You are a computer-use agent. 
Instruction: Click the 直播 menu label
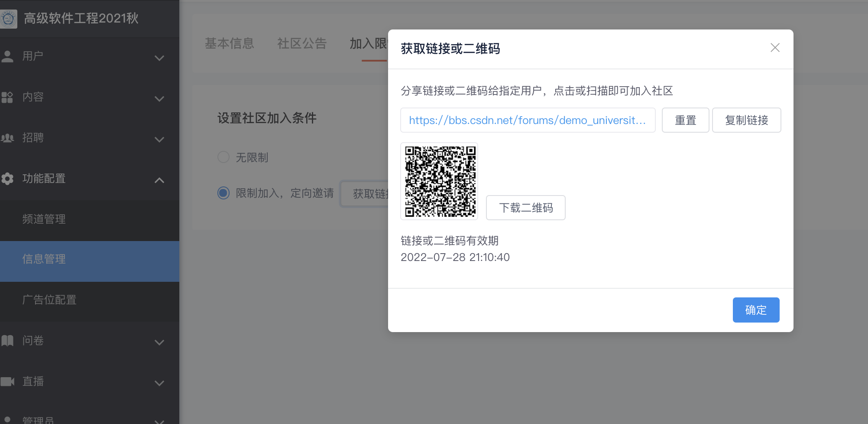click(33, 382)
